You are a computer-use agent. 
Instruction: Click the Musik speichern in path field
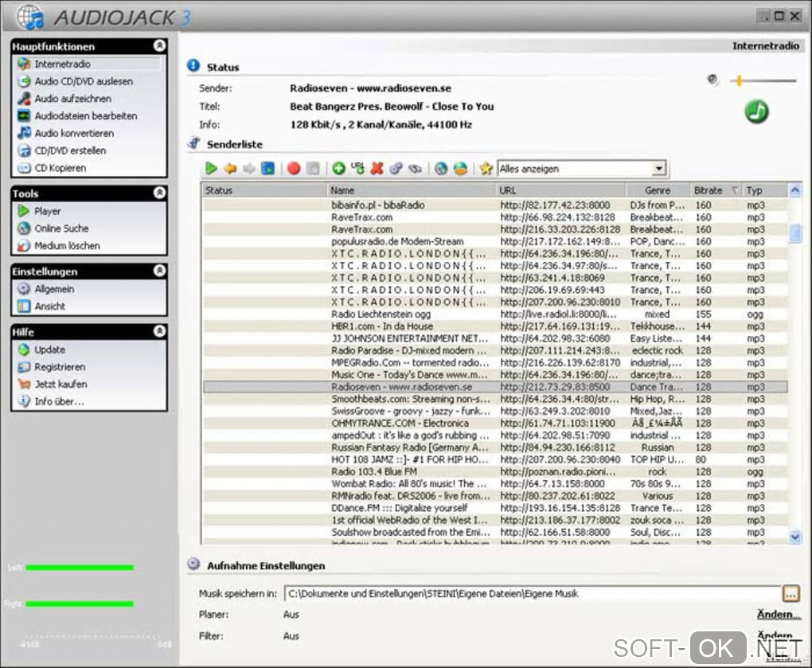point(533,593)
